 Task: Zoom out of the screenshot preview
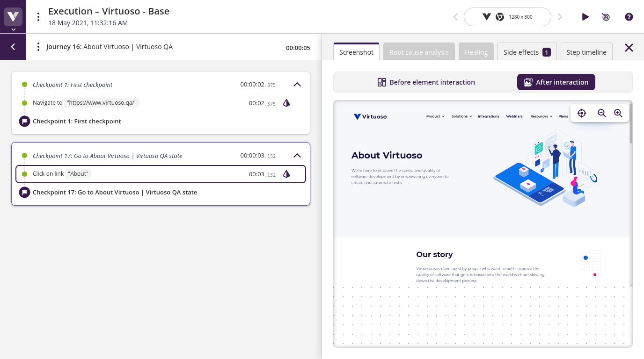[601, 113]
